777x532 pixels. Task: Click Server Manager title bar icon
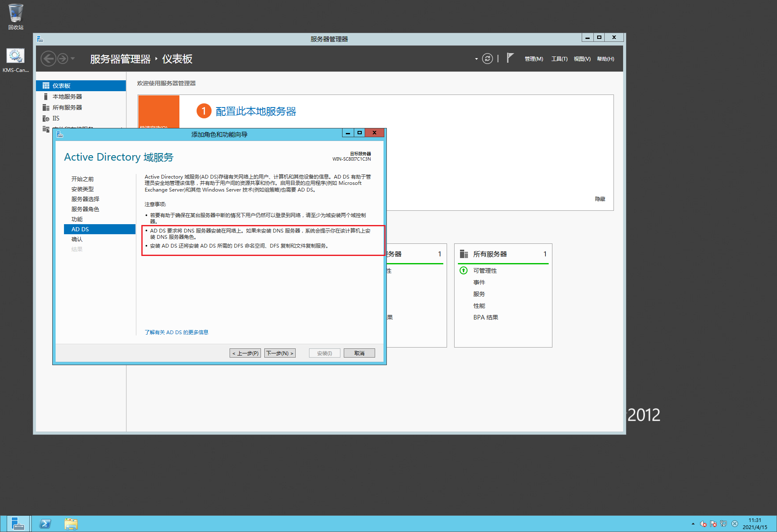point(40,39)
